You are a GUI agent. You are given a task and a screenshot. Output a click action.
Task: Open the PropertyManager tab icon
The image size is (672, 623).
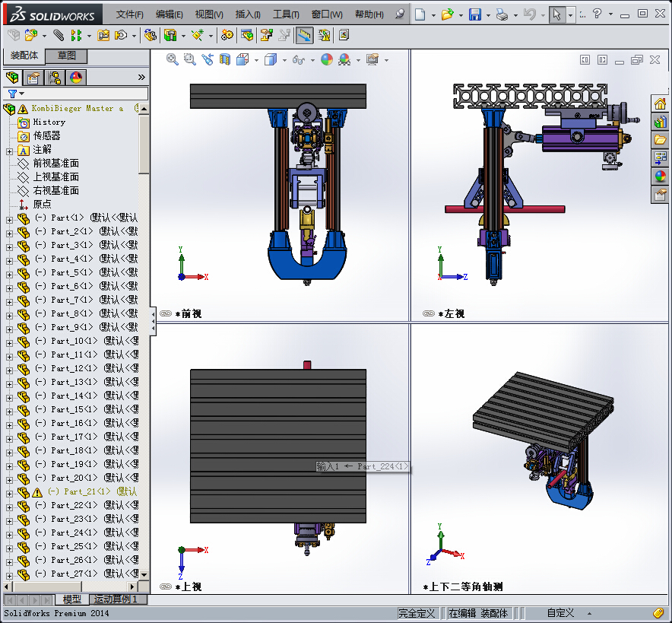33,77
